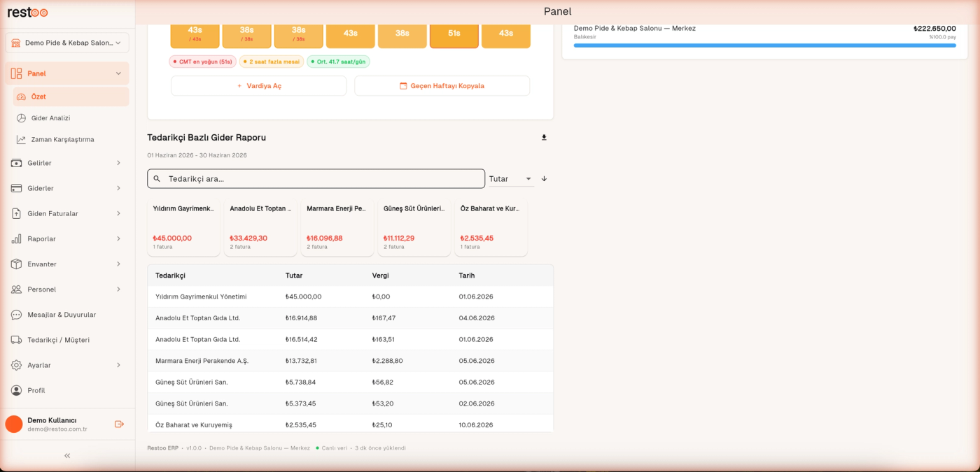Click the Envanter box icon

point(16,264)
